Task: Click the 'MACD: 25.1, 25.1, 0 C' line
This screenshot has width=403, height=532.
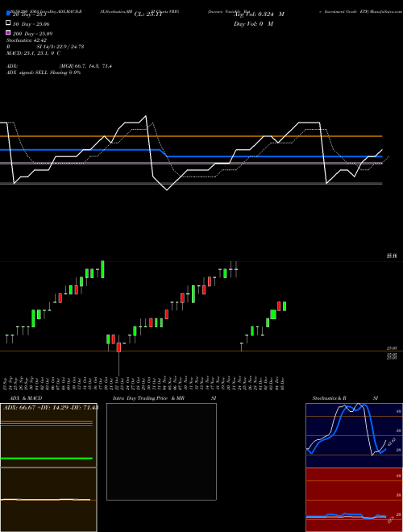Action: [x=33, y=53]
